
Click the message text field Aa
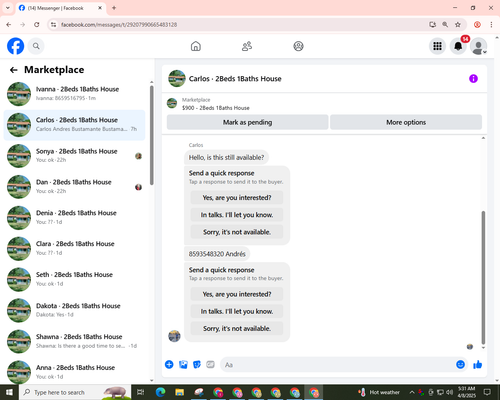coord(337,365)
